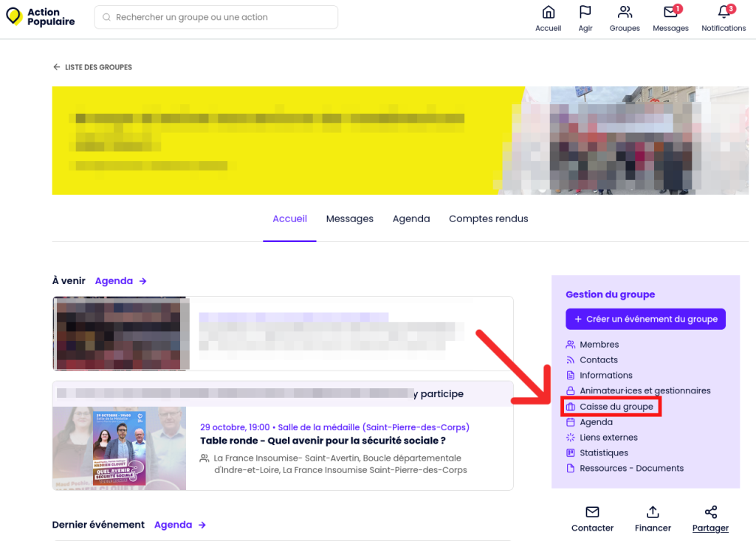756x541 pixels.
Task: Click the Contacter envelope icon
Action: point(592,511)
